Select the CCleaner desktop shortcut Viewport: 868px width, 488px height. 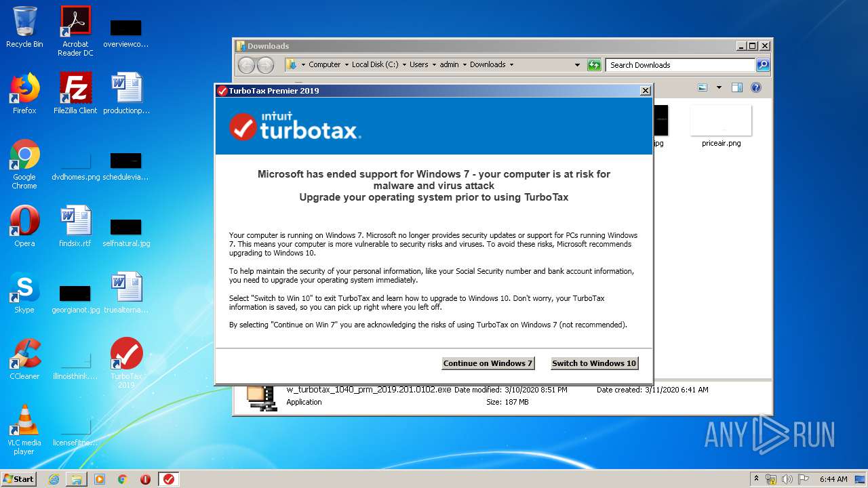click(24, 359)
